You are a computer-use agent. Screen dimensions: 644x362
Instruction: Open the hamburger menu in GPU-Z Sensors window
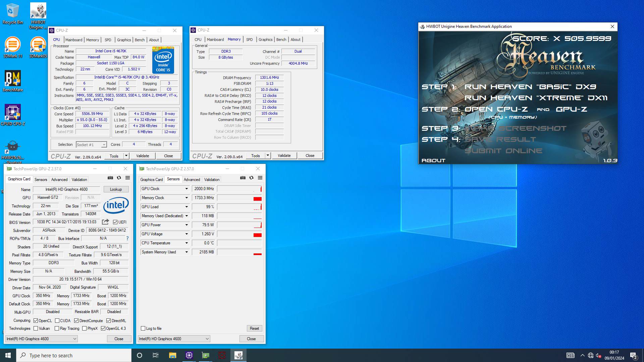(x=260, y=178)
